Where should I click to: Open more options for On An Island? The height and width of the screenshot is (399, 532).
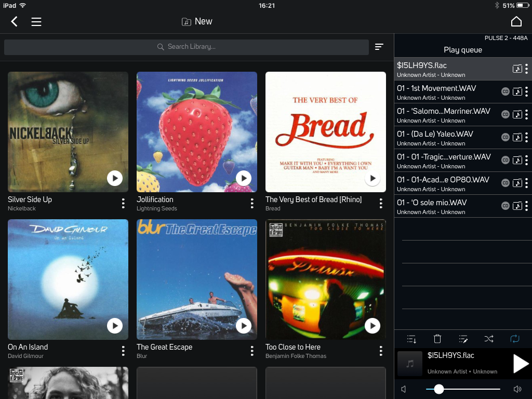pyautogui.click(x=123, y=351)
